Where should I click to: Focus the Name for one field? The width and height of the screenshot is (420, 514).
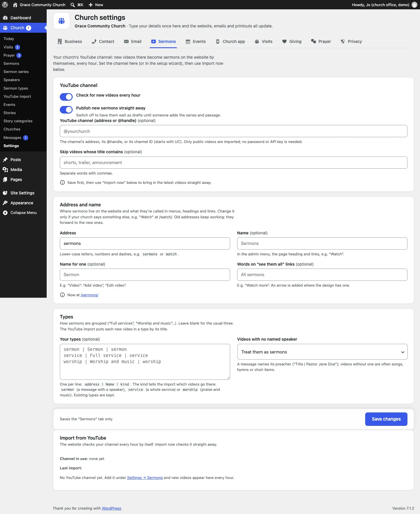click(145, 275)
